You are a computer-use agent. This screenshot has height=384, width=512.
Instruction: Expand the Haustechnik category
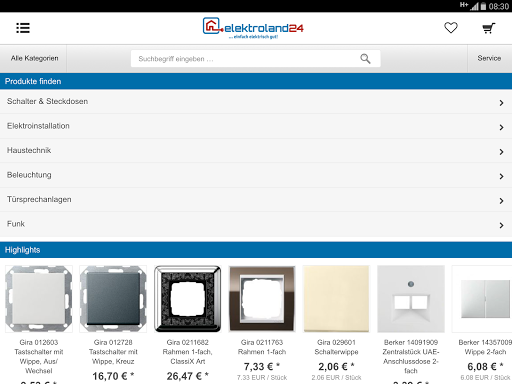point(256,151)
